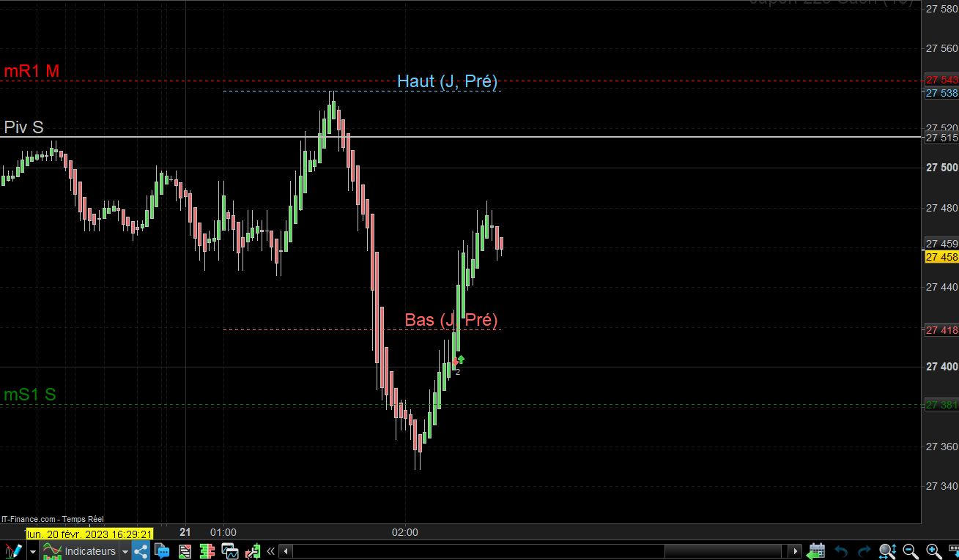
Task: Click the green buy arrow marker on chart
Action: click(461, 359)
